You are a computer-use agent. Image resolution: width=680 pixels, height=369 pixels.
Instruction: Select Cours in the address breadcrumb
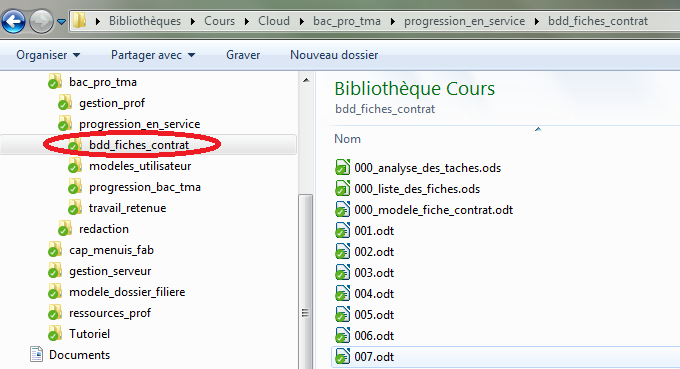pyautogui.click(x=219, y=21)
